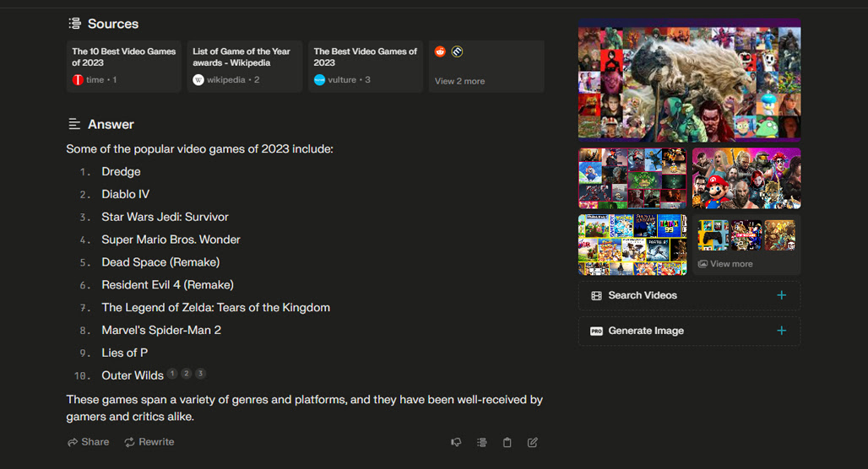The image size is (868, 469).
Task: Click the thumbs-down feedback icon
Action: pyautogui.click(x=456, y=442)
